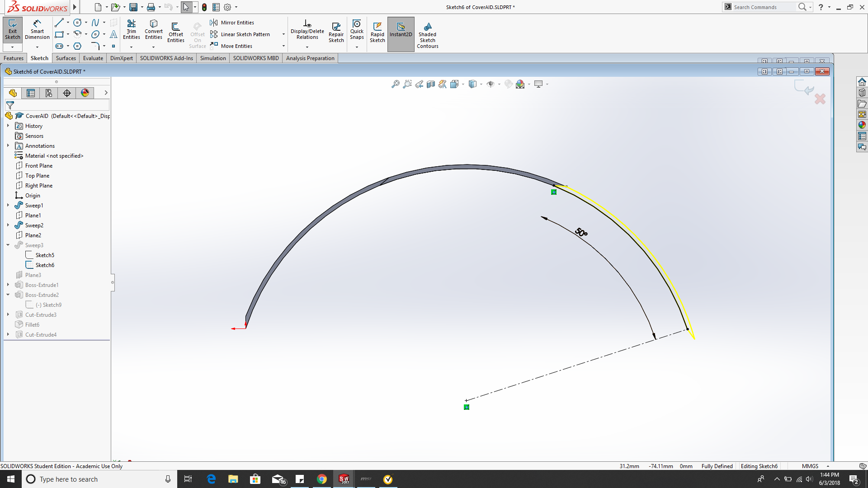Open the DimXpertManager tab icon
Screen dimensions: 868x488
pyautogui.click(x=67, y=93)
